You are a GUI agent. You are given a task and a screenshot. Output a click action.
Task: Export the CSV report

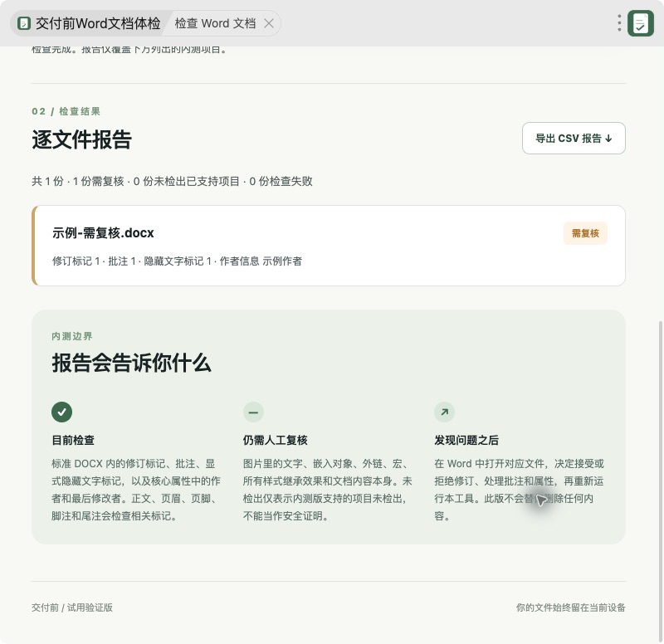click(x=574, y=138)
